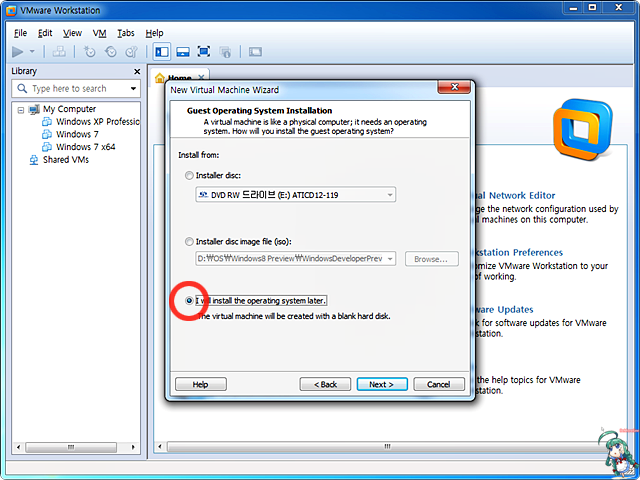The image size is (640, 480).
Task: Select My Computer in library tree
Action: [x=69, y=109]
